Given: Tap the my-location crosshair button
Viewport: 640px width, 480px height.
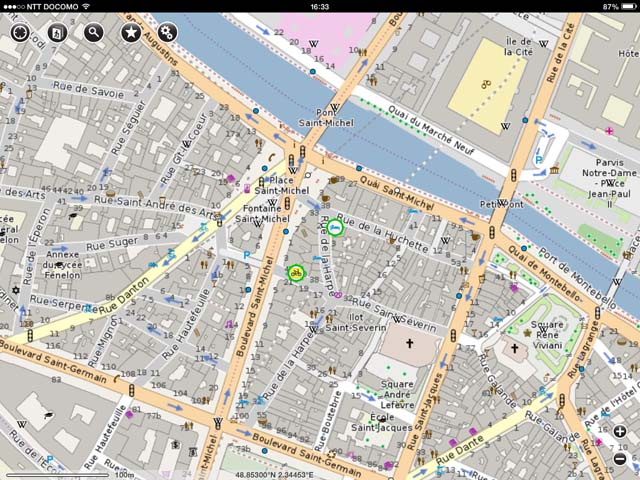Looking at the screenshot, I should [x=20, y=33].
